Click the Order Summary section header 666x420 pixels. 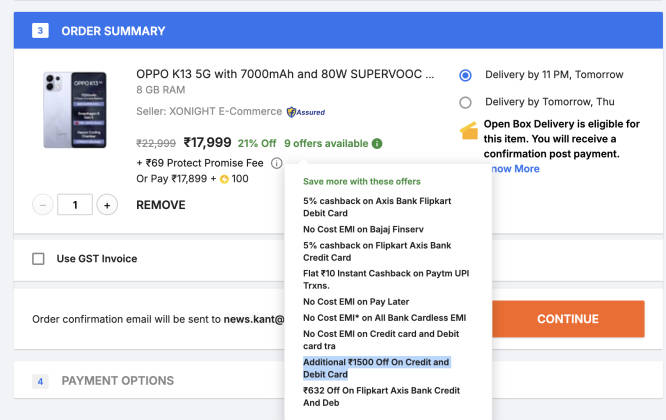click(338, 31)
